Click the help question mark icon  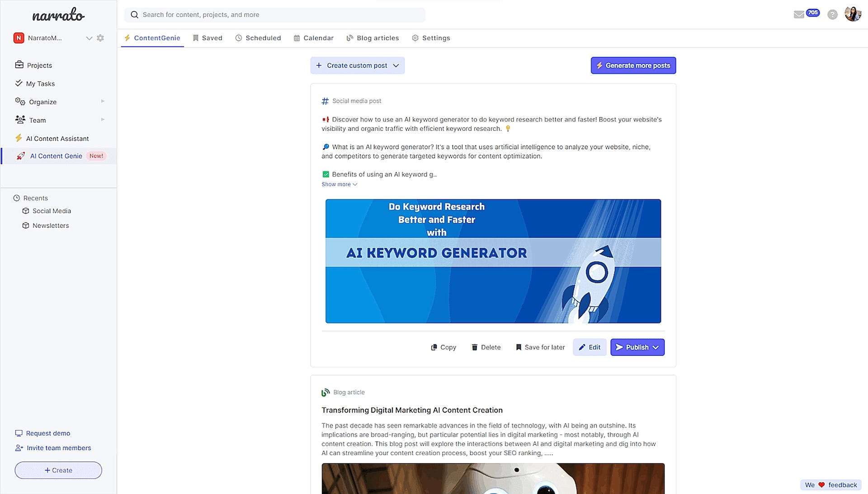pos(832,15)
